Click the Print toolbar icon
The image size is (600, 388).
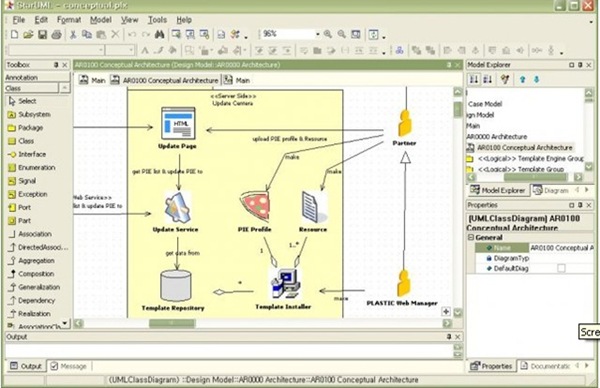(x=57, y=34)
